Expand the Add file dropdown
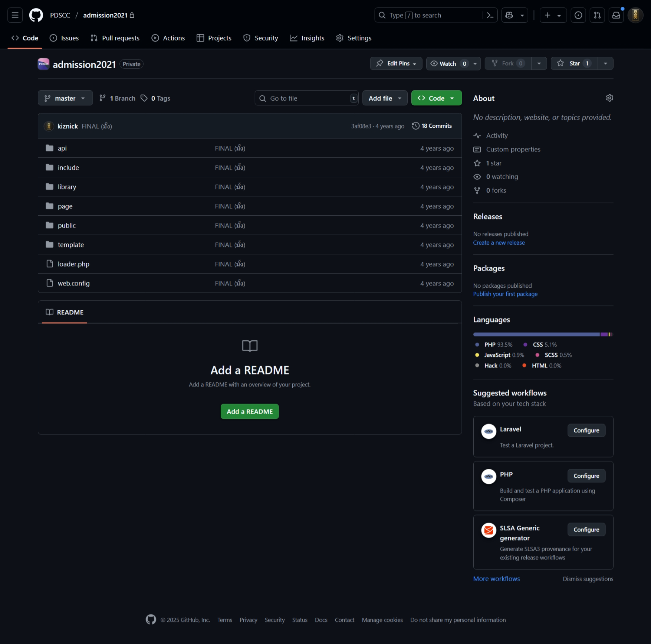The width and height of the screenshot is (651, 644). tap(385, 98)
